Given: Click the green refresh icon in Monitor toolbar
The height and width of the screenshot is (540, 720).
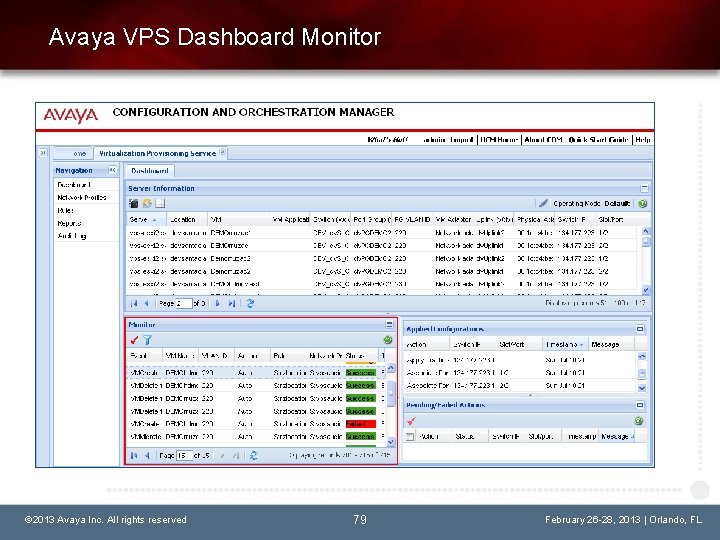Looking at the screenshot, I should coord(388,340).
